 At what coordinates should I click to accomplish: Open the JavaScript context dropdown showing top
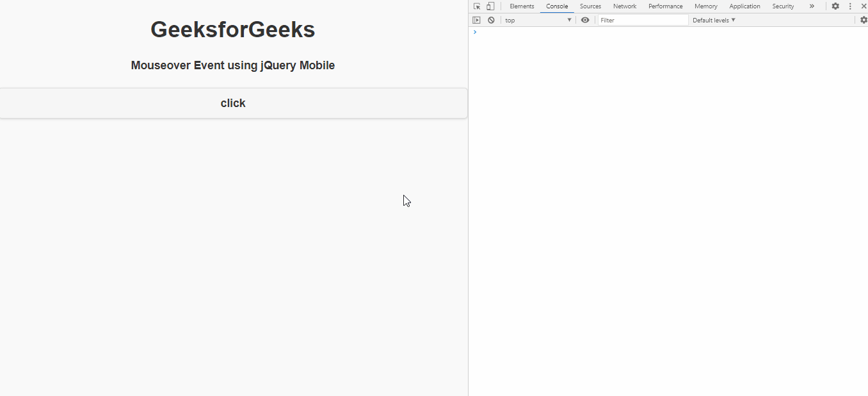[x=538, y=20]
